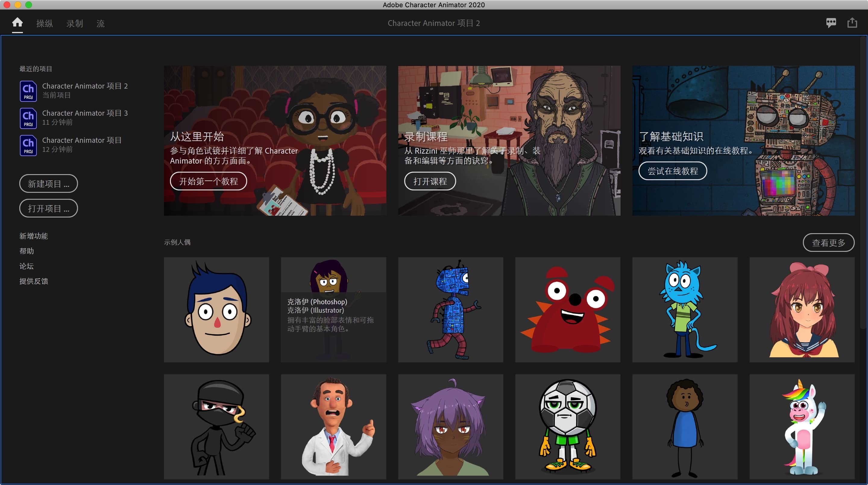The height and width of the screenshot is (485, 868).
Task: Select the blue-haired boy puppet thumbnail
Action: tap(216, 309)
